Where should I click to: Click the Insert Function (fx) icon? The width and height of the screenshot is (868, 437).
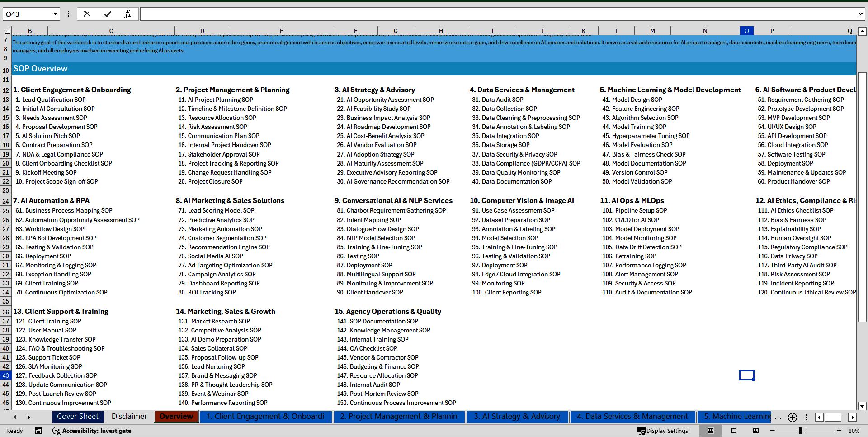[128, 14]
